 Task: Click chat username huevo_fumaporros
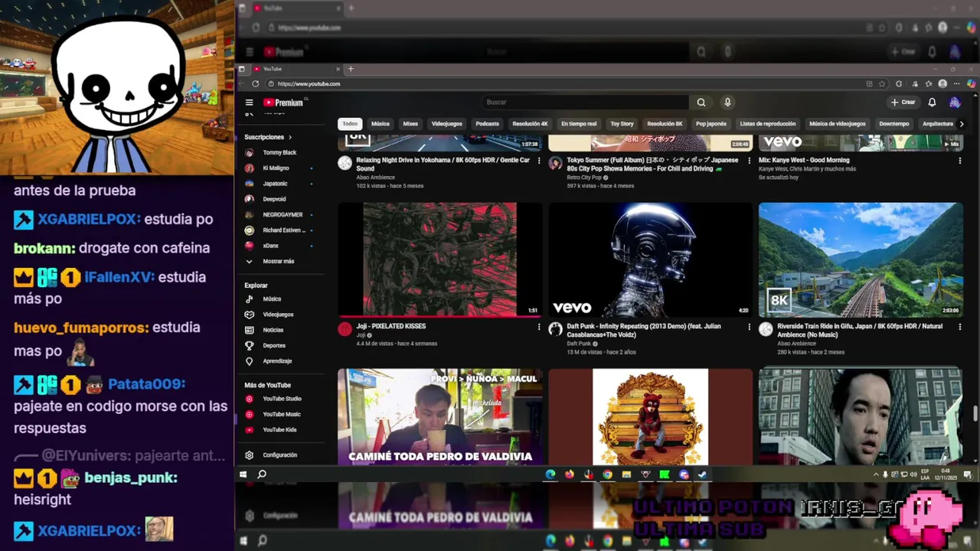tap(80, 328)
